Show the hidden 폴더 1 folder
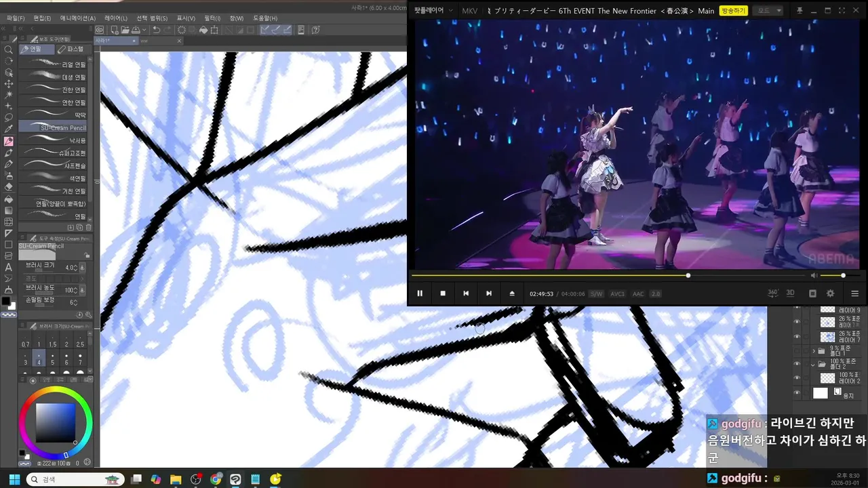The image size is (868, 488). point(797,350)
